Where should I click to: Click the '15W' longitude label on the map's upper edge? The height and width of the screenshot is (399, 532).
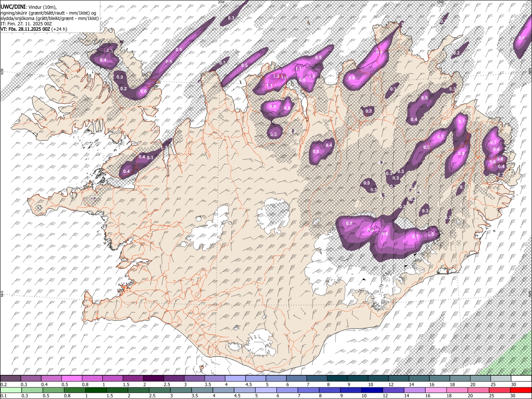point(440,2)
